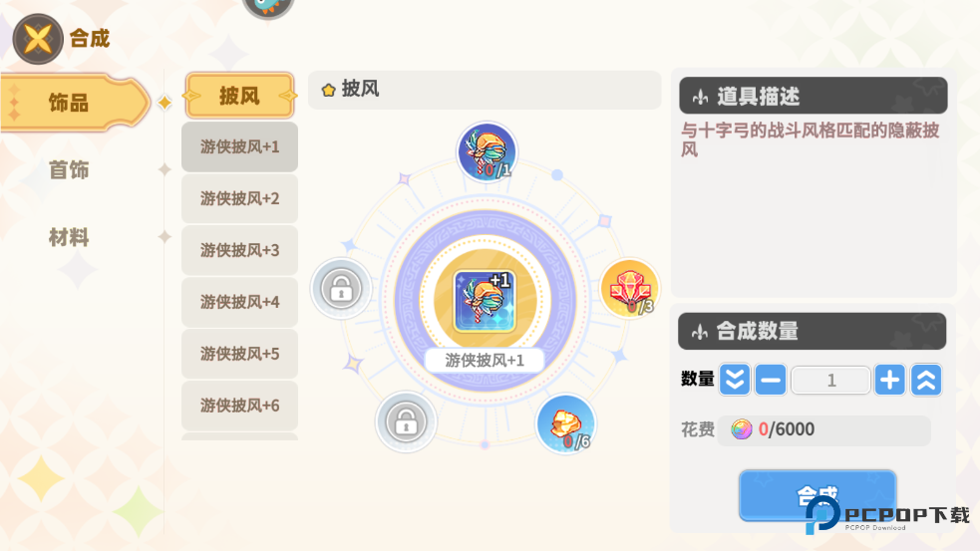Set quantity to minimum with double-down arrow
The height and width of the screenshot is (551, 980).
point(735,380)
